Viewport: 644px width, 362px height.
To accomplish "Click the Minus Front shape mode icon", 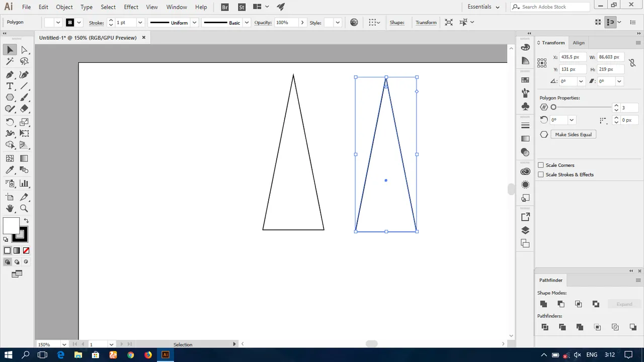I will (561, 304).
